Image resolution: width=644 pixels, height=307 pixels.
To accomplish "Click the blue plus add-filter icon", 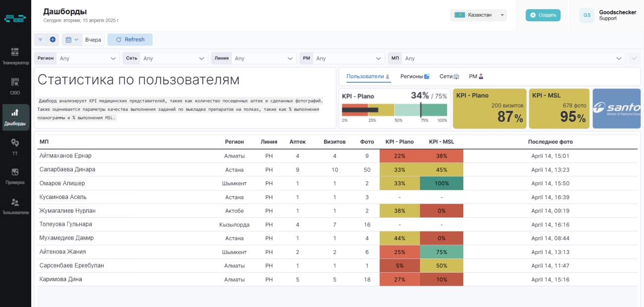I will click(53, 40).
